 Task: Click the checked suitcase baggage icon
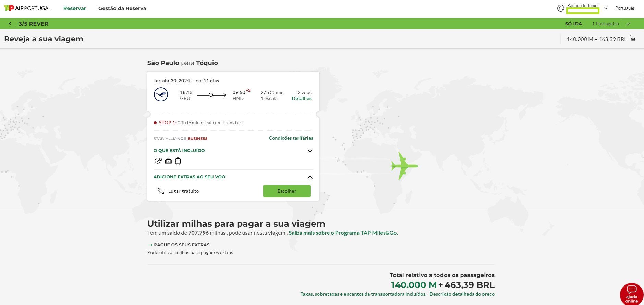pos(178,161)
